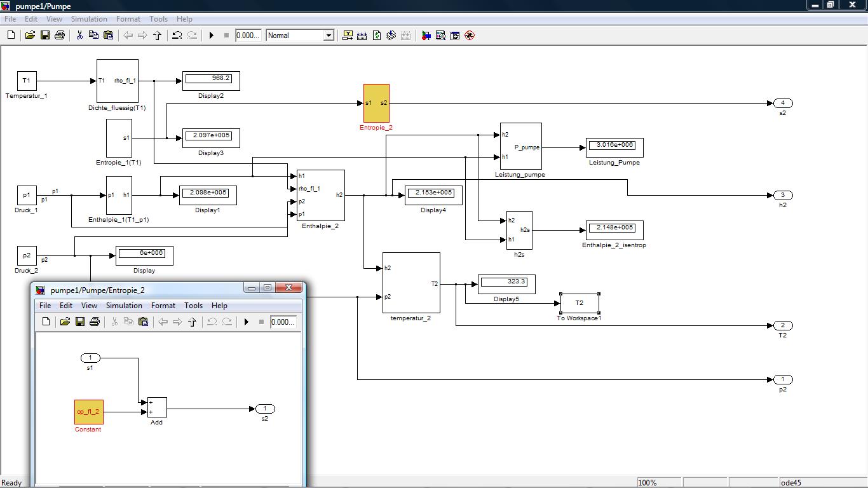This screenshot has width=868, height=488.
Task: Click Cut scissors icon in main toolbar
Action: 79,36
